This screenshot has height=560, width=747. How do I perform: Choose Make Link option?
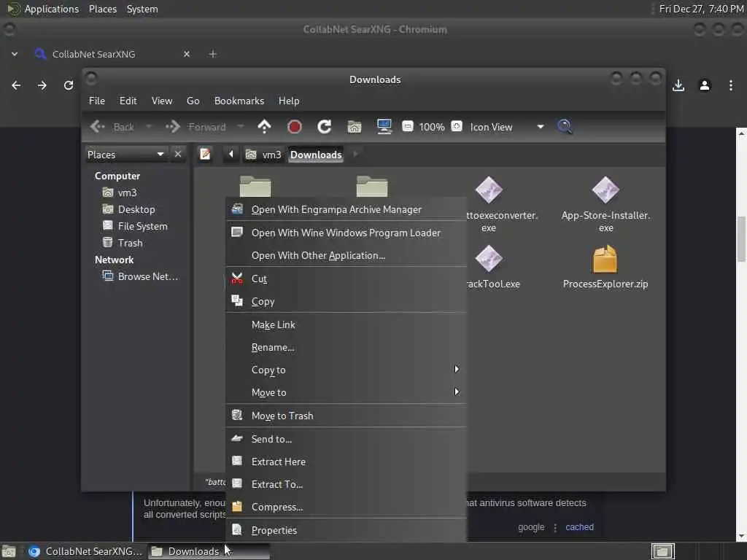click(x=347, y=324)
